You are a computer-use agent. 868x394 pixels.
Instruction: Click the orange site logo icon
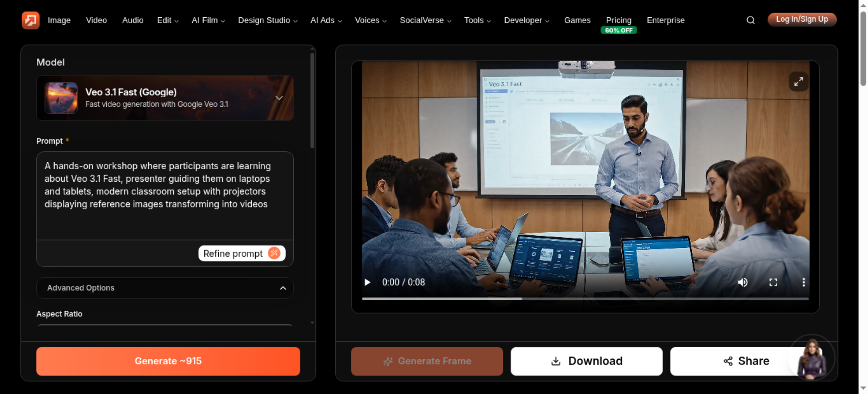30,20
